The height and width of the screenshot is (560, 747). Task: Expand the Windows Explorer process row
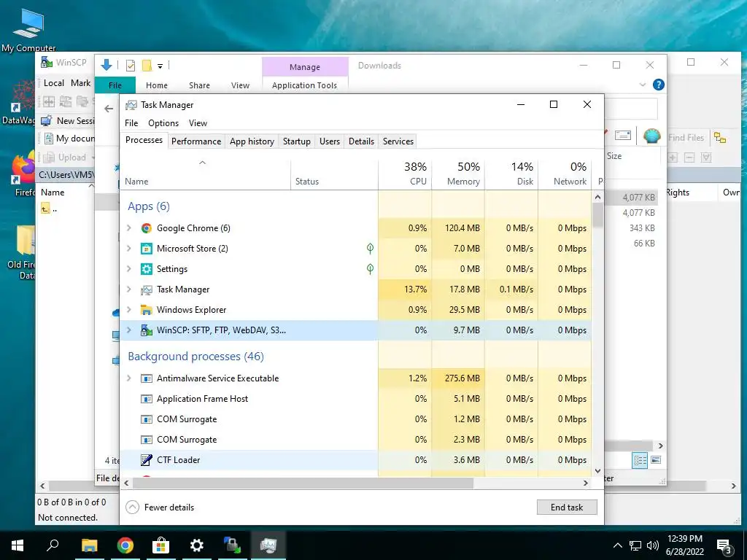pos(128,310)
